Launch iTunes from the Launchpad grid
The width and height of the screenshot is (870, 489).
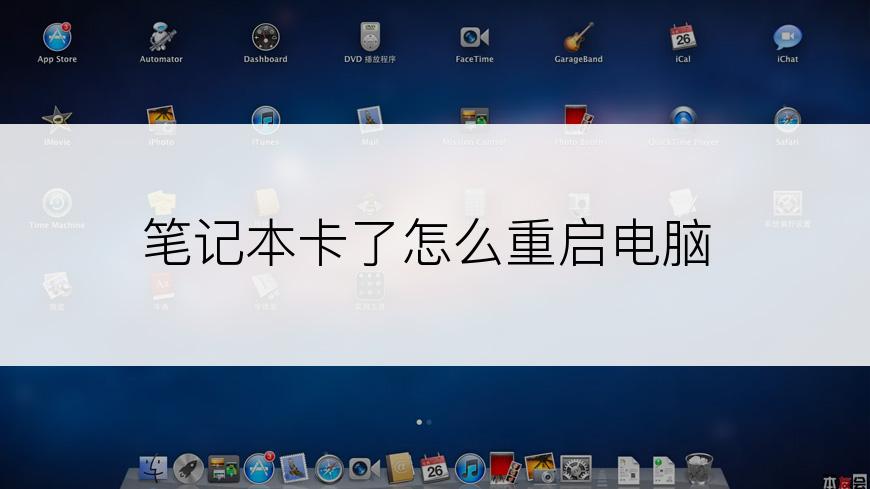tap(265, 120)
